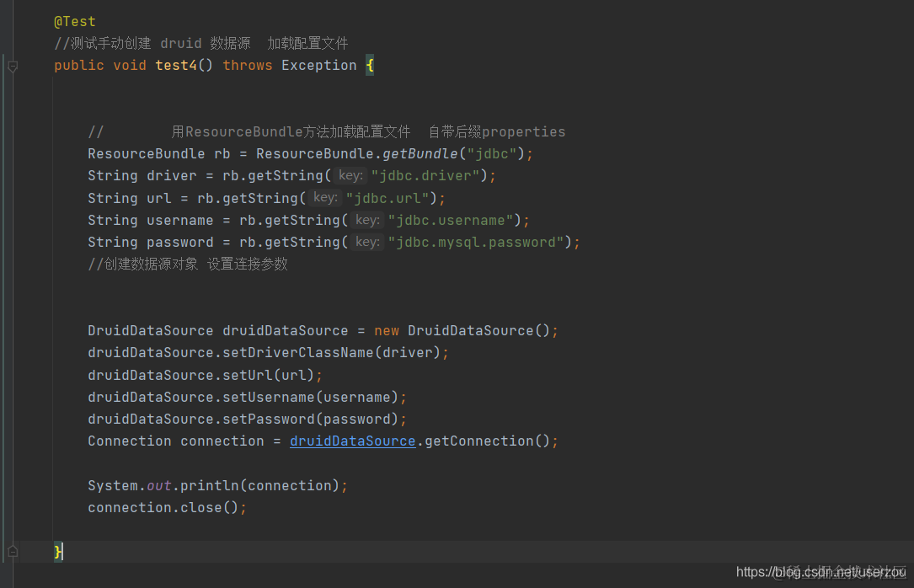Click the "jdbc.url" string
This screenshot has height=588, width=914.
[388, 198]
